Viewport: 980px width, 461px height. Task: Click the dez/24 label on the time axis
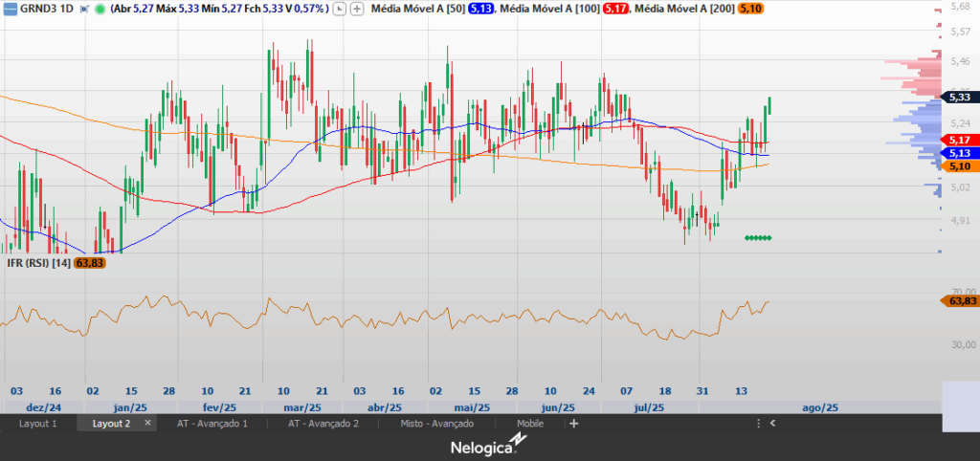pos(43,407)
